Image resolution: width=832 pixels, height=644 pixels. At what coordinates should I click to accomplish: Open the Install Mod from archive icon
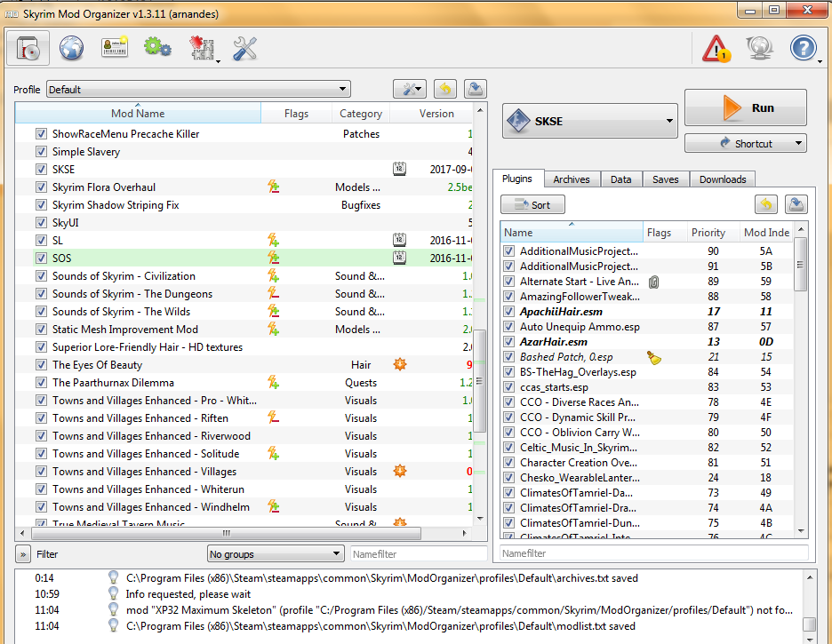(28, 48)
